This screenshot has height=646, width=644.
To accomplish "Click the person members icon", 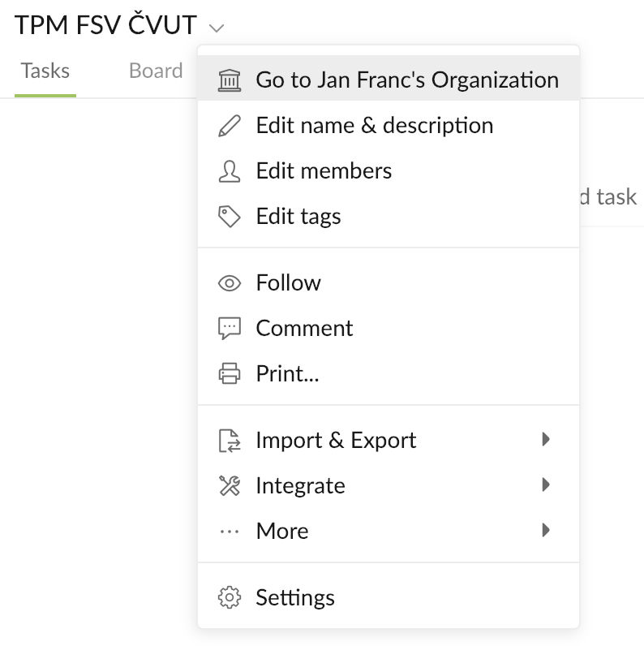I will point(230,171).
